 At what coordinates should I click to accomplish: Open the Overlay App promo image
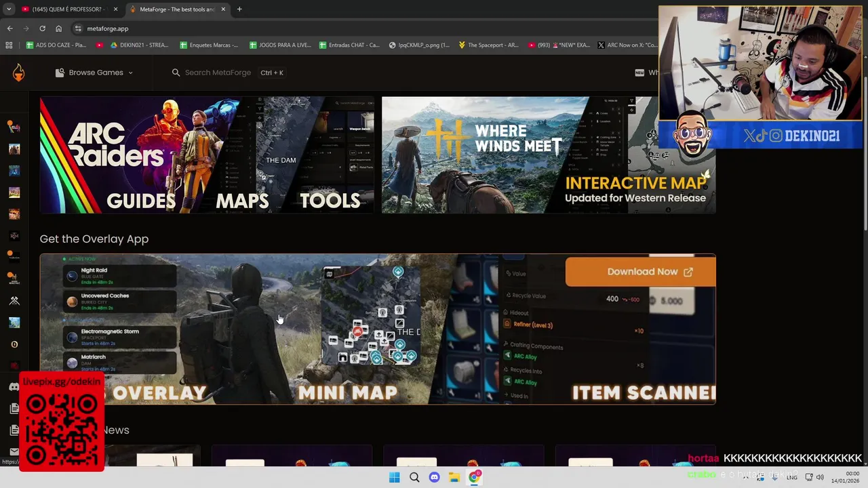[x=378, y=329]
